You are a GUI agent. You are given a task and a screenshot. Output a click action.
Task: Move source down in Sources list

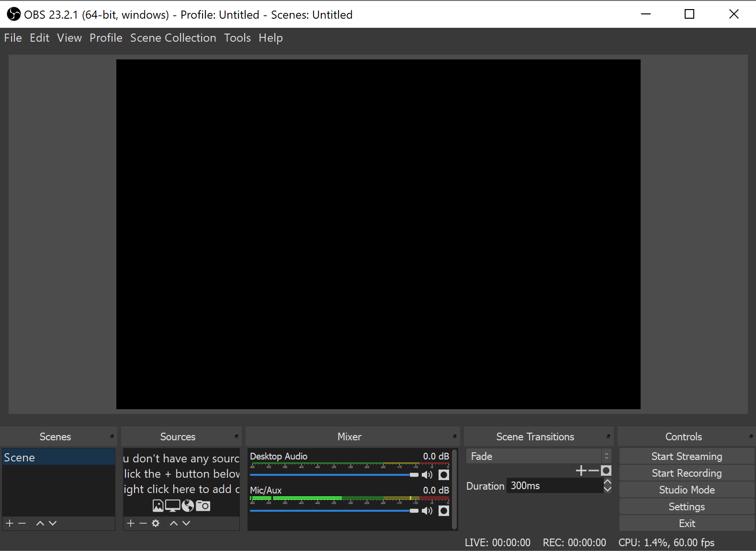coord(186,523)
